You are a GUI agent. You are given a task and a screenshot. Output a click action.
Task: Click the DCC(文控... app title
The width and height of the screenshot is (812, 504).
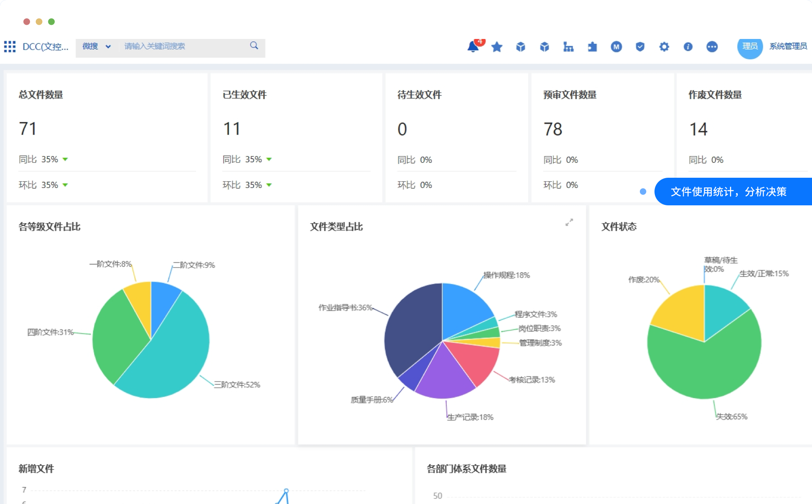coord(45,47)
